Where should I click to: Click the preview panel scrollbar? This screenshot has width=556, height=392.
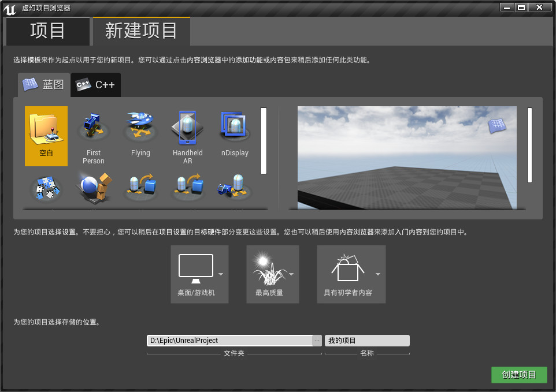click(x=529, y=145)
